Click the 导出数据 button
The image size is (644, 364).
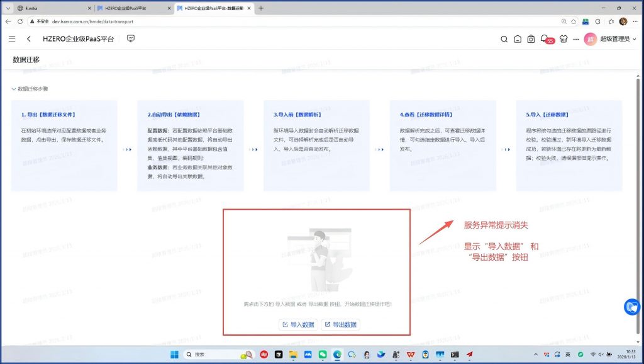340,324
